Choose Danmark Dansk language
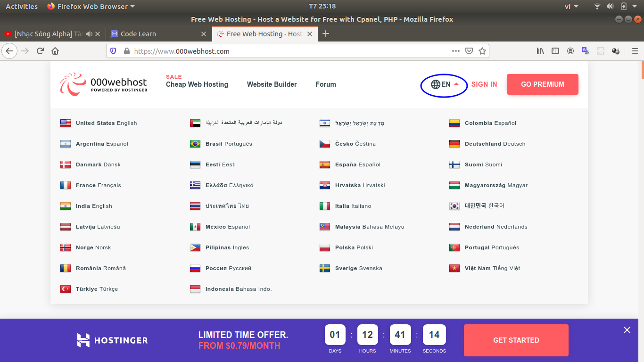644x362 pixels. click(x=91, y=165)
